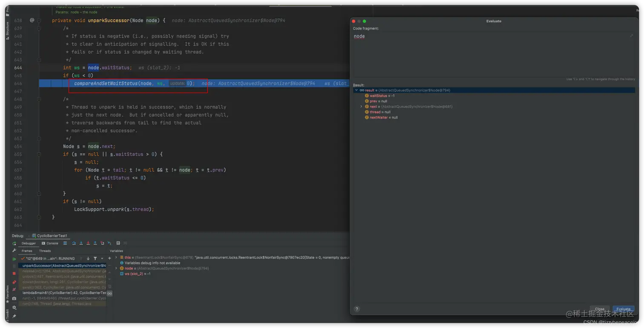Screen dimensions: 644x328
Task: Expand the 'this' variable node
Action: 116,257
